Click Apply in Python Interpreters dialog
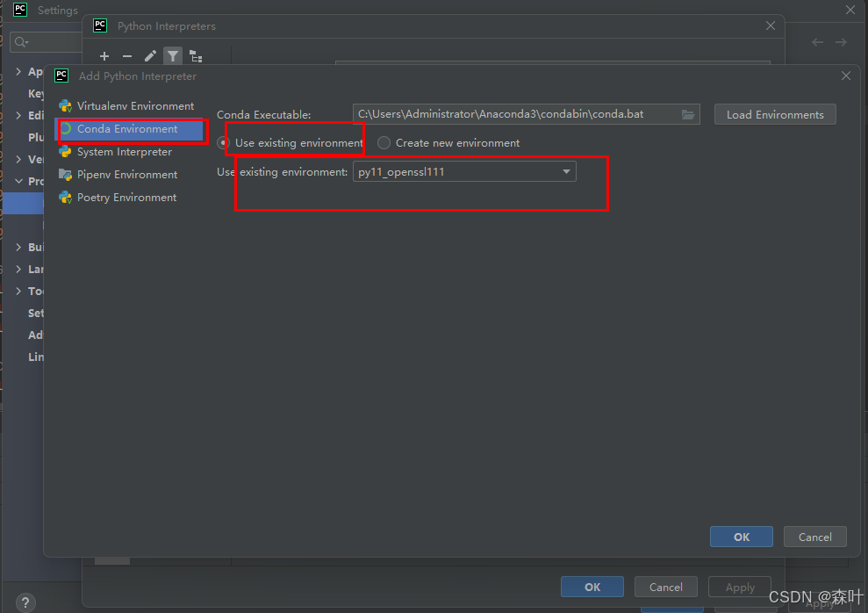This screenshot has width=868, height=613. point(740,587)
